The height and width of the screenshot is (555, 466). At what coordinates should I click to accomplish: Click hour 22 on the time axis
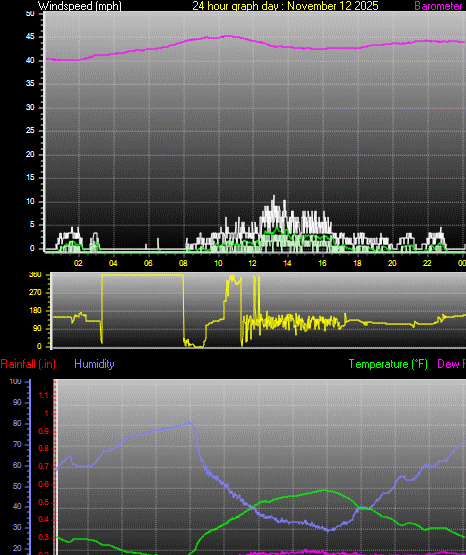427,263
